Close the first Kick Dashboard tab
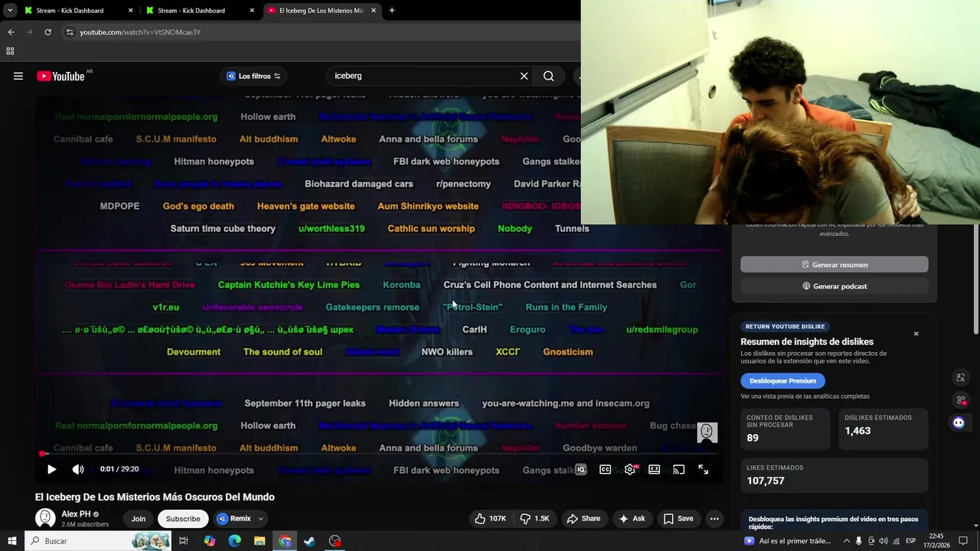The width and height of the screenshot is (980, 551). tap(130, 11)
